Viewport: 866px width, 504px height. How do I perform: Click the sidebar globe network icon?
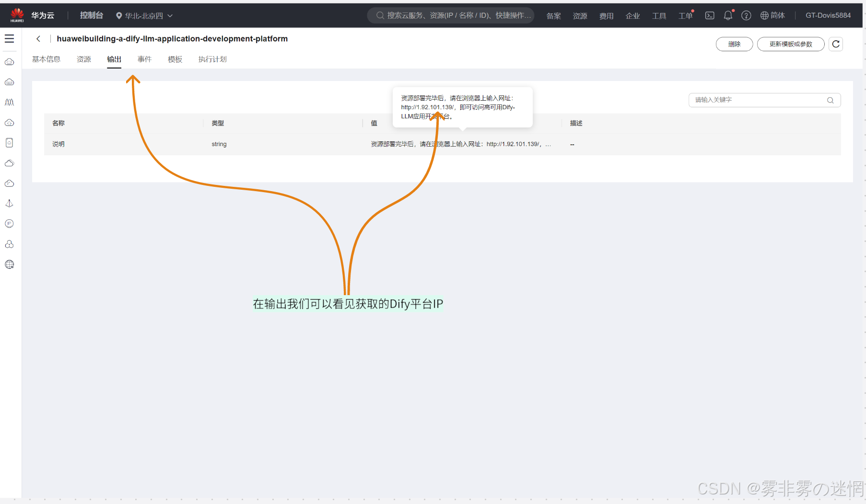click(x=9, y=264)
